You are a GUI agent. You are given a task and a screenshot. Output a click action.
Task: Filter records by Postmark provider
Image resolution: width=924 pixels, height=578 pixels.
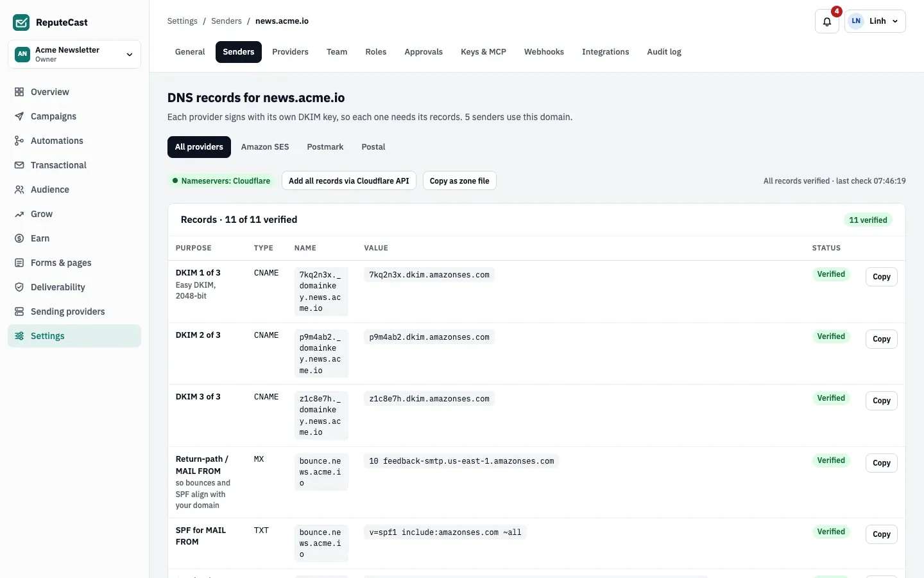325,147
